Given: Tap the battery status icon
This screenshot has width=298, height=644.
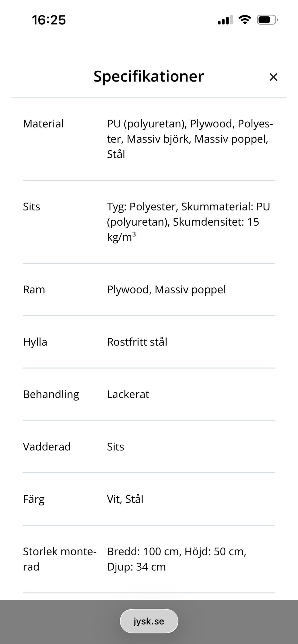Looking at the screenshot, I should pos(267,20).
